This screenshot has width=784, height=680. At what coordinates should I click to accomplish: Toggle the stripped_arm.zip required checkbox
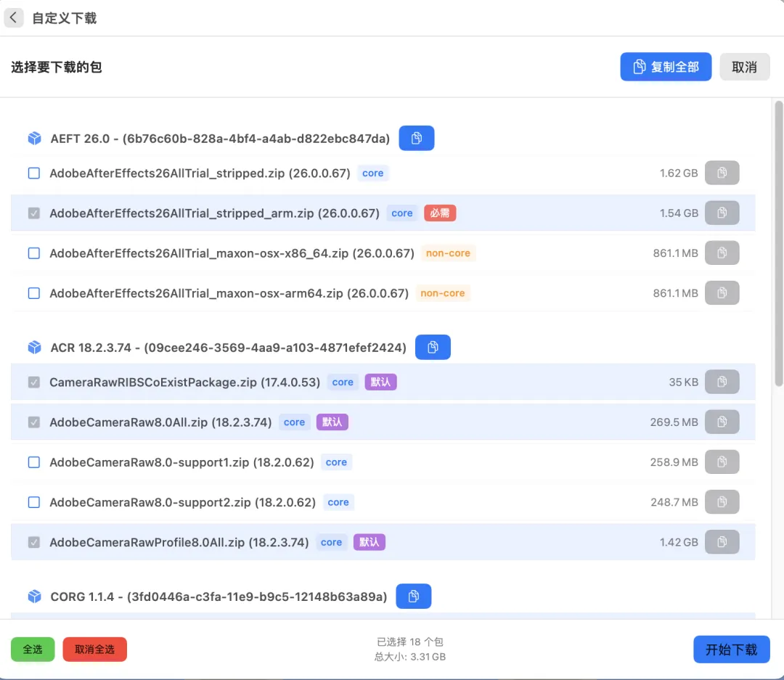pyautogui.click(x=34, y=213)
